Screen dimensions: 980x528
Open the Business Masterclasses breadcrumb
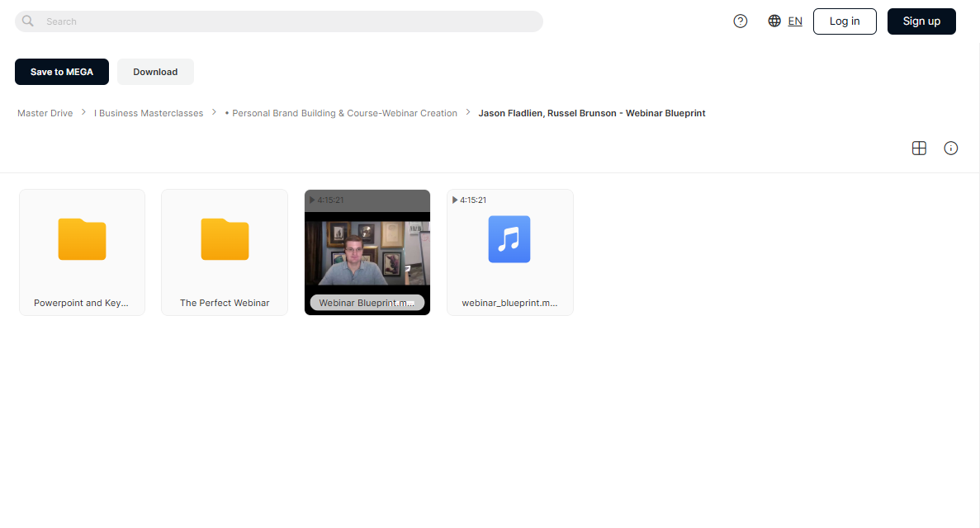click(149, 113)
